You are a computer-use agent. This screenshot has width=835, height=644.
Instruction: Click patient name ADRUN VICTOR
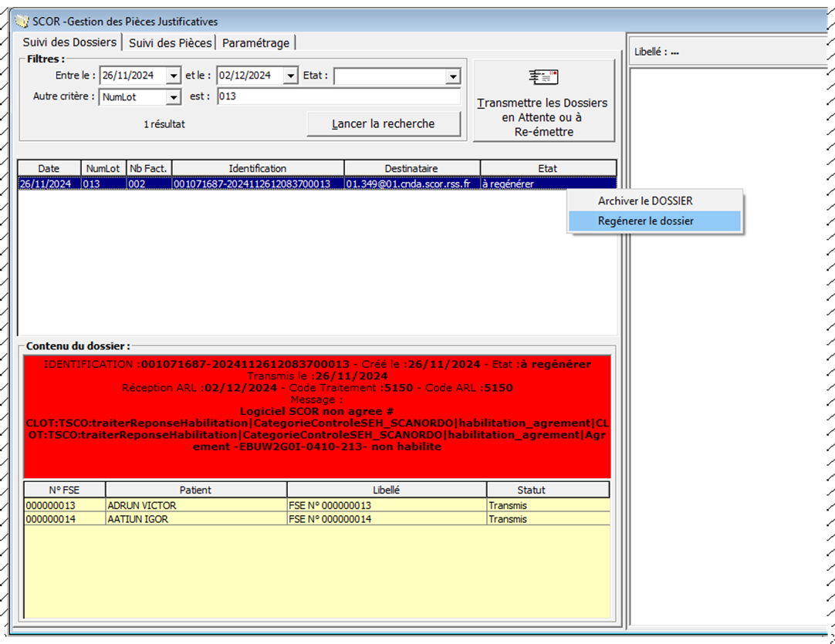coord(142,505)
